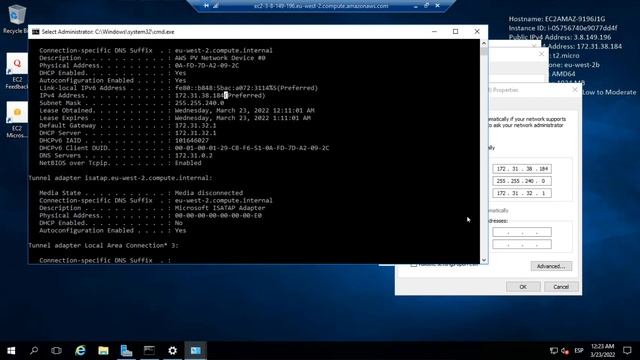
Task: Open the muted speaker volume tray icon
Action: click(x=565, y=351)
